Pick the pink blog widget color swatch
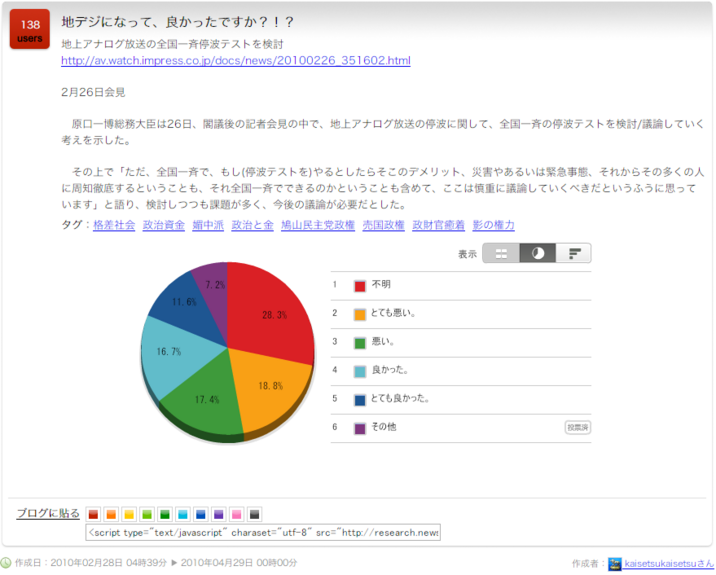This screenshot has height=575, width=716. (237, 514)
